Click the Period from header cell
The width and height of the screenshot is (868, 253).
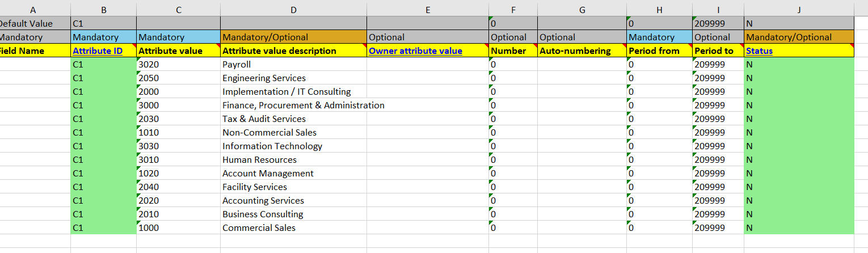click(x=659, y=50)
